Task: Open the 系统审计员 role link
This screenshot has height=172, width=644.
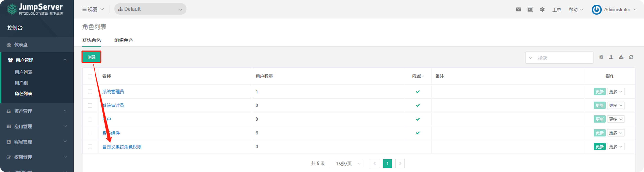Action: [x=113, y=105]
